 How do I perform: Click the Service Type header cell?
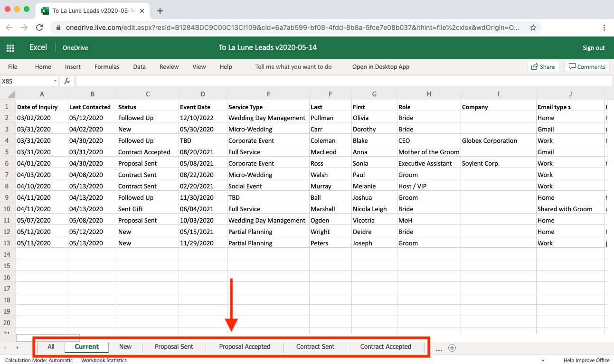[268, 107]
